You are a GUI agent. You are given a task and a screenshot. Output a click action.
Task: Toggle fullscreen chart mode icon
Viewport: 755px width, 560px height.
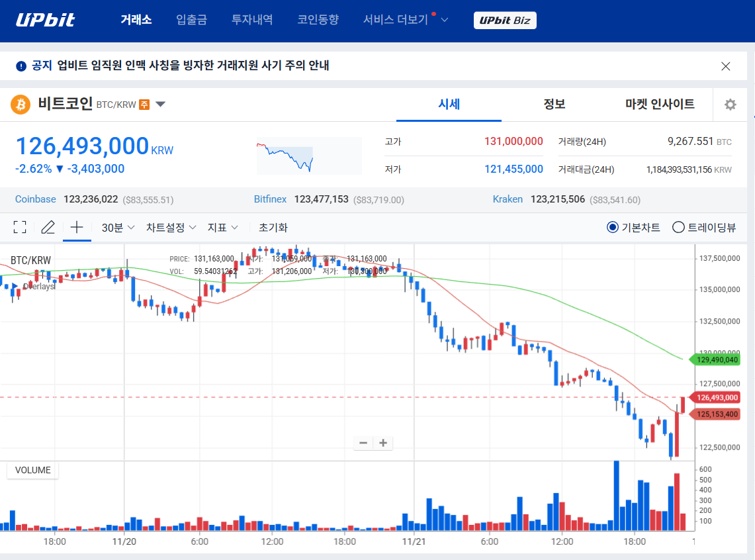click(20, 227)
